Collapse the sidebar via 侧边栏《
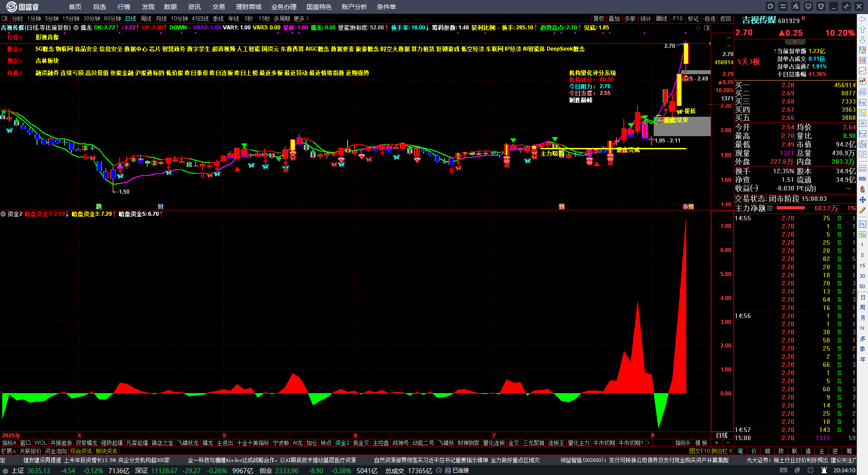The width and height of the screenshot is (868, 475). click(722, 451)
